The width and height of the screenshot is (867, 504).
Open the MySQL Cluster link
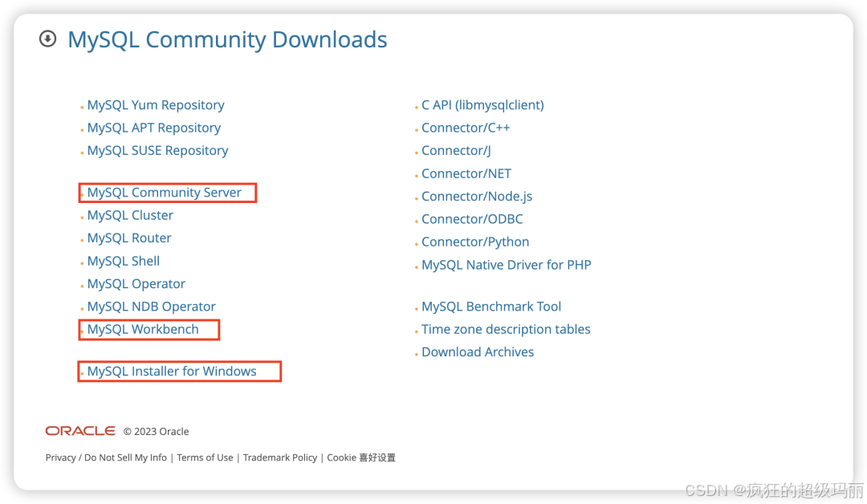(130, 215)
